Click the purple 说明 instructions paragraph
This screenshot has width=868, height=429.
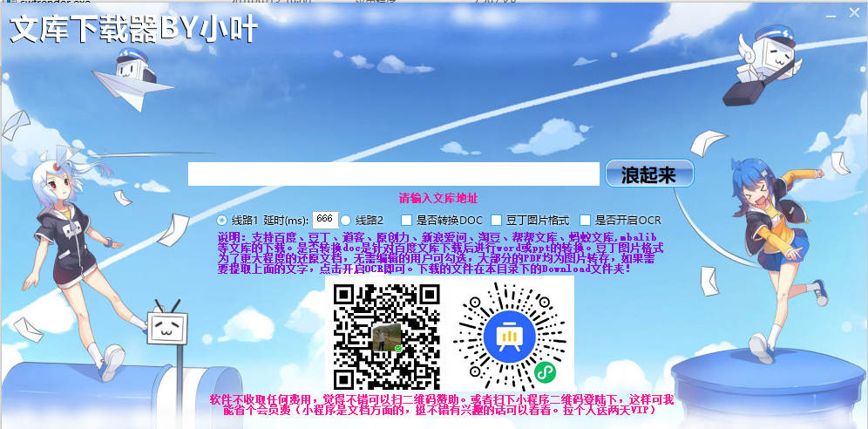440,254
